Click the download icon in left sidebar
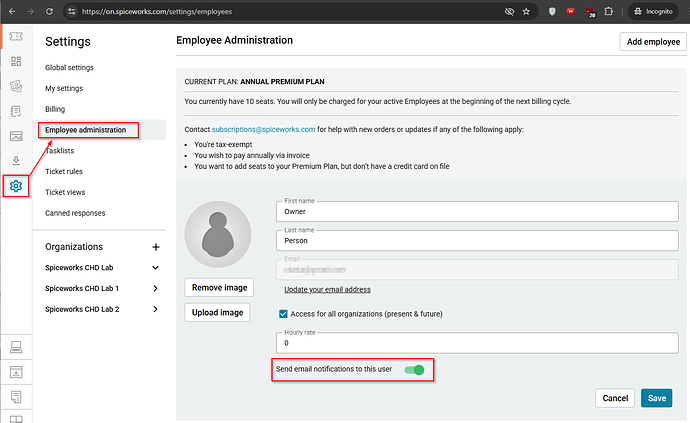Viewport: 690px width, 423px height. 15,160
